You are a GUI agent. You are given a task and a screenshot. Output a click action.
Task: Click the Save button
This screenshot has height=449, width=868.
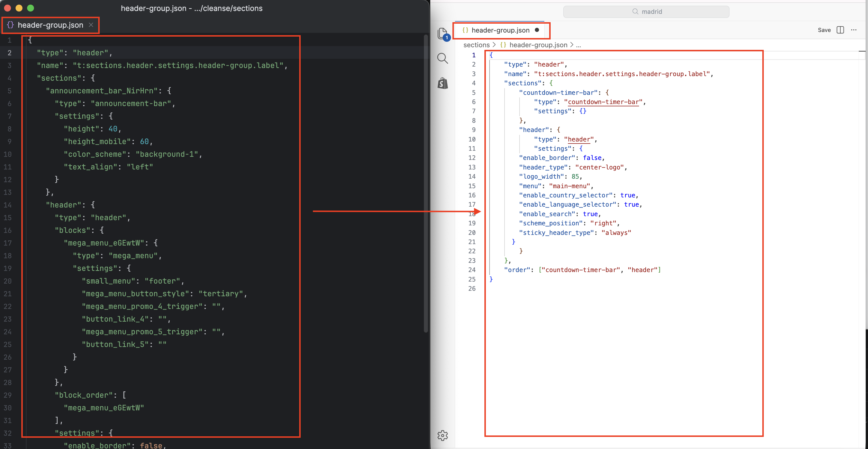coord(824,30)
